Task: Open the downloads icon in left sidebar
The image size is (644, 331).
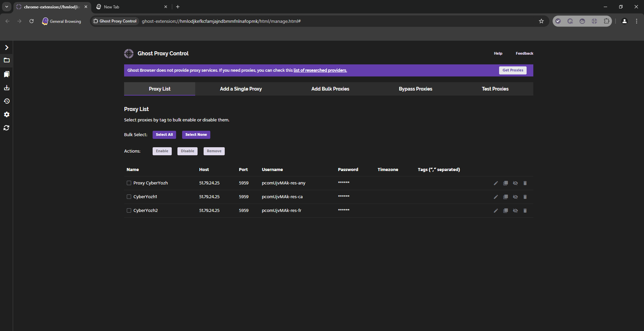Action: [x=7, y=88]
